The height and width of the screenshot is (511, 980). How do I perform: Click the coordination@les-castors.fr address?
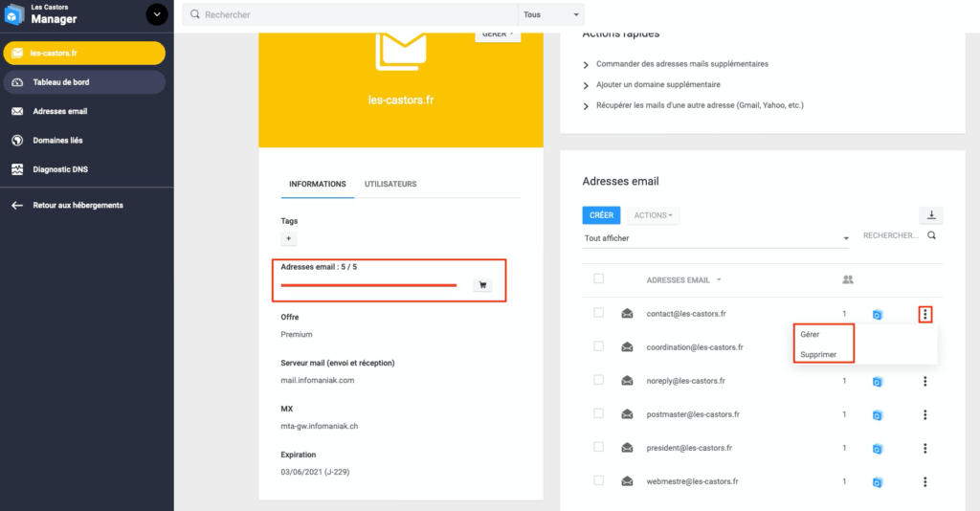click(695, 347)
